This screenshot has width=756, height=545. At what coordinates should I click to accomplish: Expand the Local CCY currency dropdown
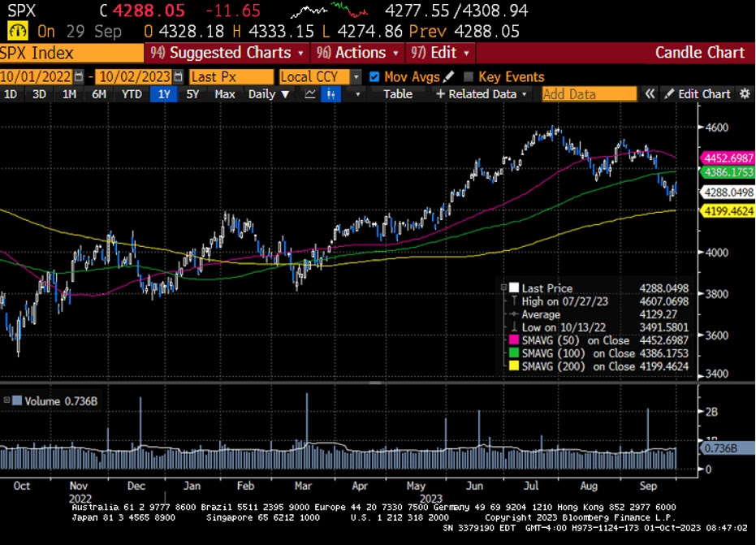click(356, 76)
